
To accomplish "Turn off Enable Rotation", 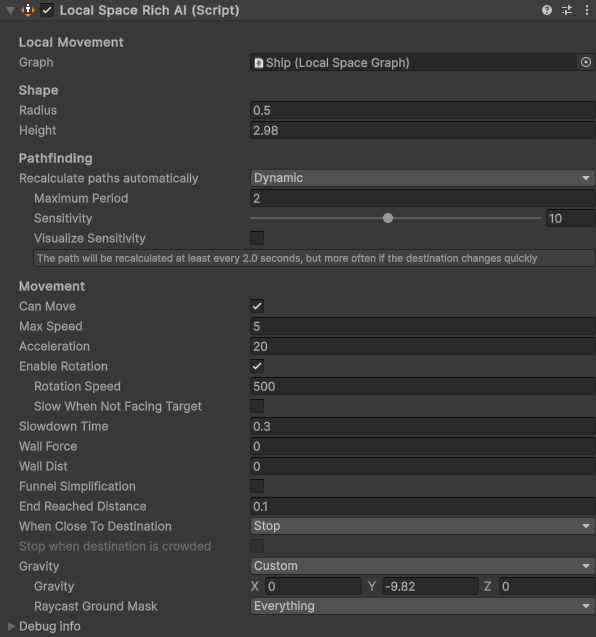I will (257, 366).
